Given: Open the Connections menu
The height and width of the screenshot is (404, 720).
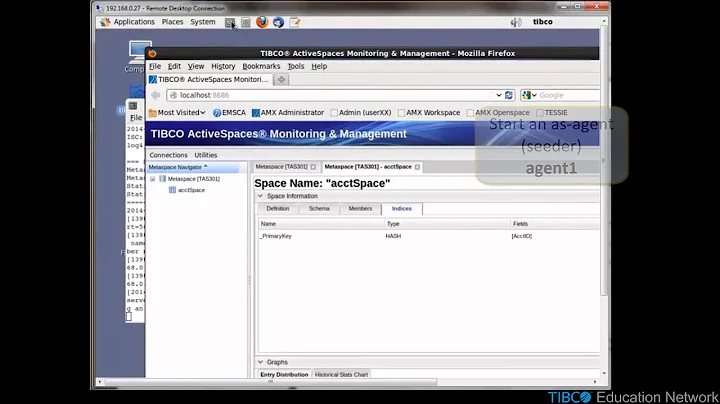Looking at the screenshot, I should [x=169, y=155].
